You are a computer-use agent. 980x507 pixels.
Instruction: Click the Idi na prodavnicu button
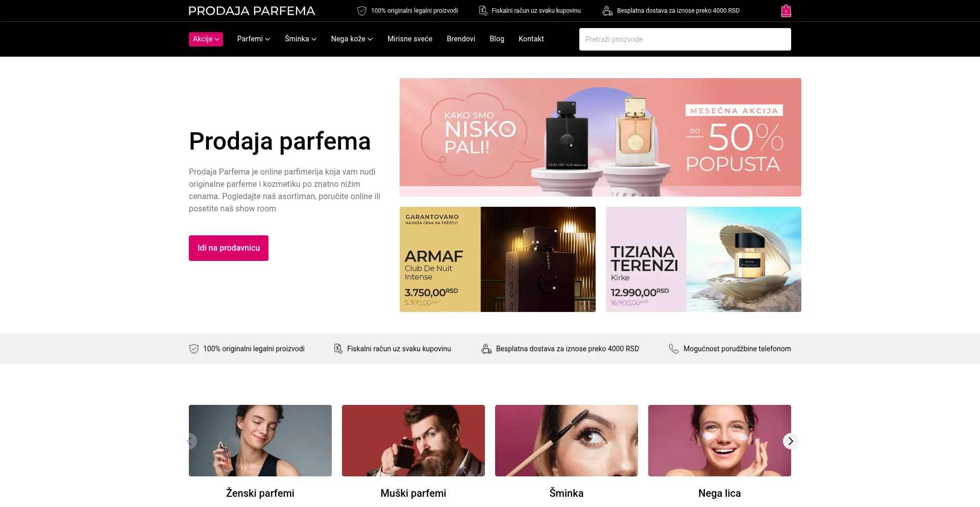coord(229,248)
